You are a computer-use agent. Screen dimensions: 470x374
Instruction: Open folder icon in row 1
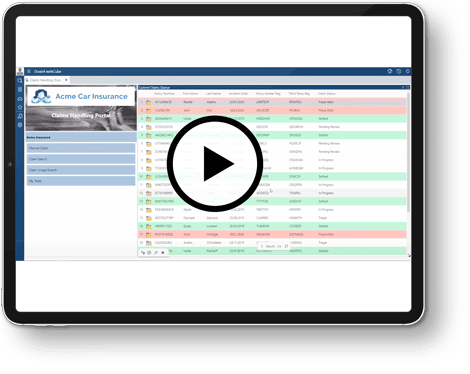tap(149, 102)
